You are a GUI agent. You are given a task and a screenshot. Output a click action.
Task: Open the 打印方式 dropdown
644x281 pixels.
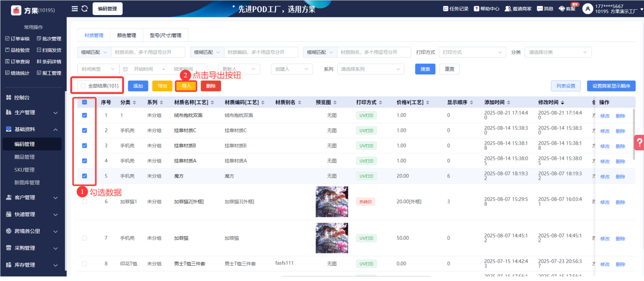pyautogui.click(x=472, y=52)
